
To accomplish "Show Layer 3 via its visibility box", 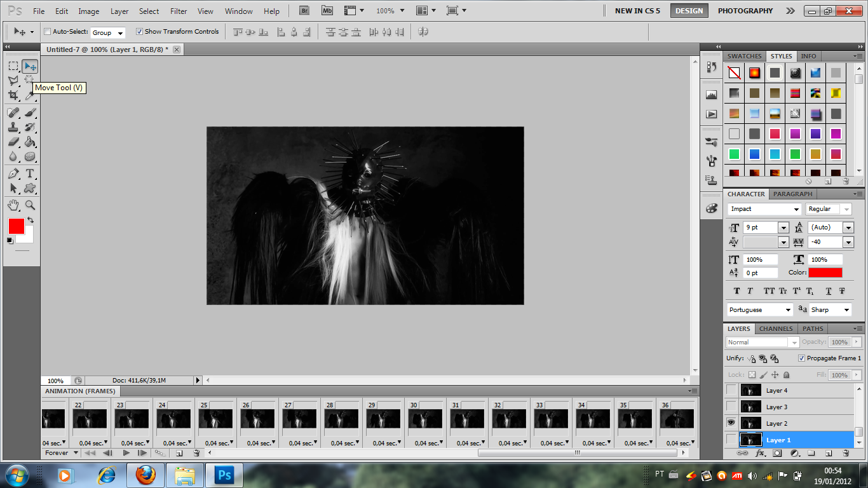I will [731, 407].
